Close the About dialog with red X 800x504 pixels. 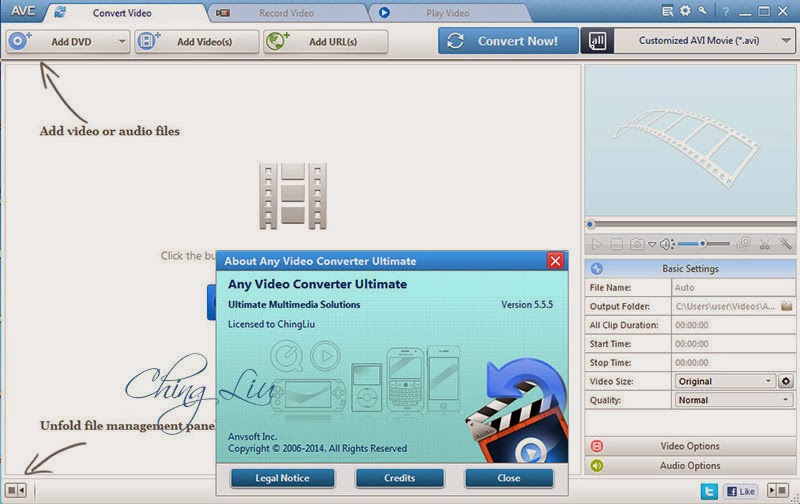(555, 261)
